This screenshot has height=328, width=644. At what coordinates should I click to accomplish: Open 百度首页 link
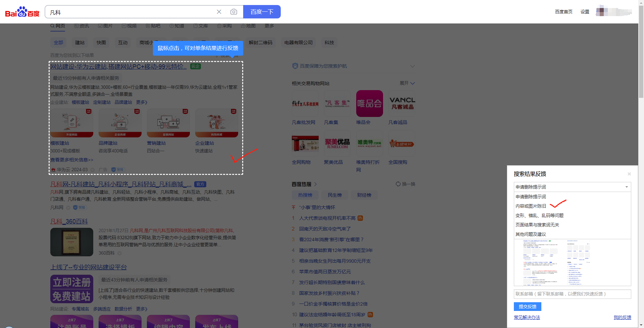click(x=563, y=12)
